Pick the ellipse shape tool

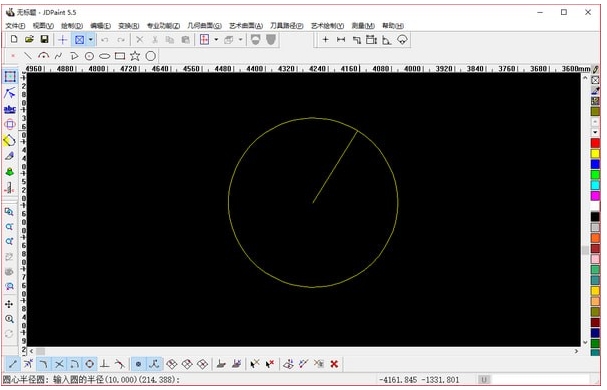click(105, 56)
